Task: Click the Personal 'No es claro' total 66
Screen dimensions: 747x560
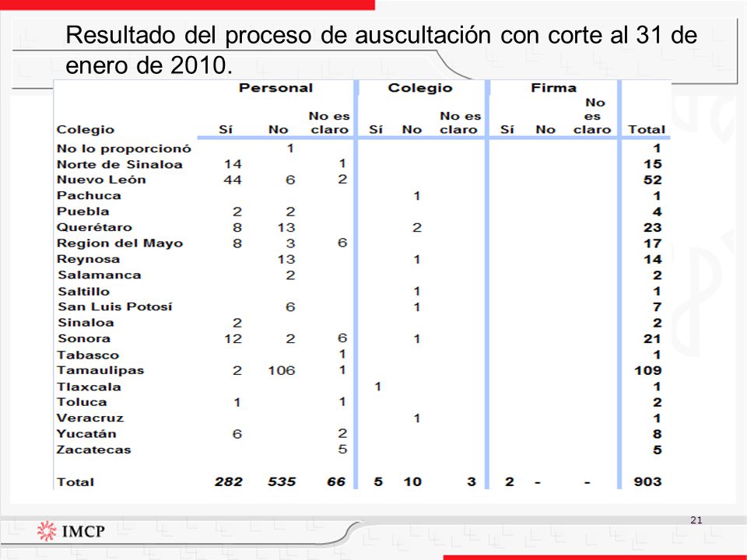Action: pos(336,482)
